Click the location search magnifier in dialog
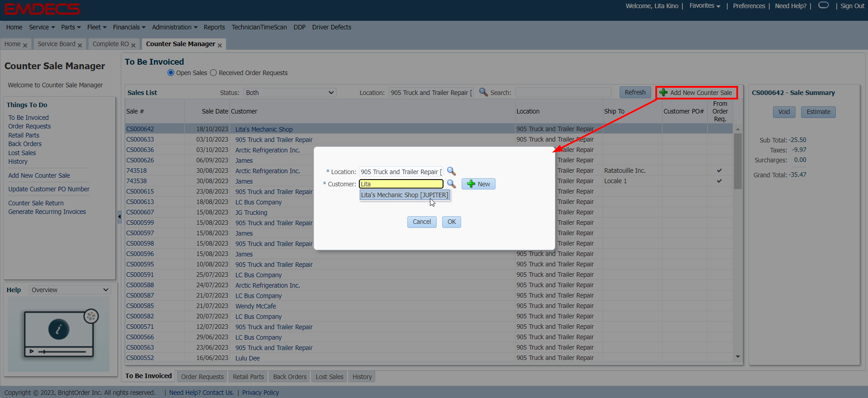Viewport: 868px width, 398px height. [x=451, y=171]
